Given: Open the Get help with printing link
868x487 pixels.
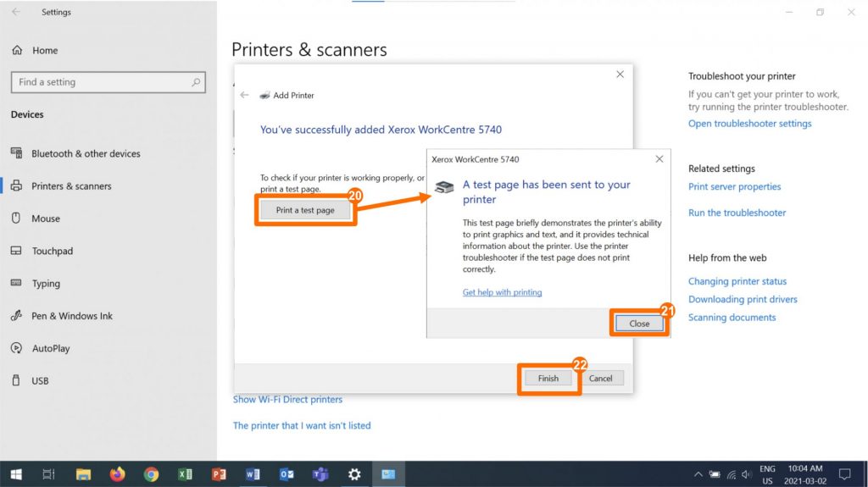Looking at the screenshot, I should point(502,292).
